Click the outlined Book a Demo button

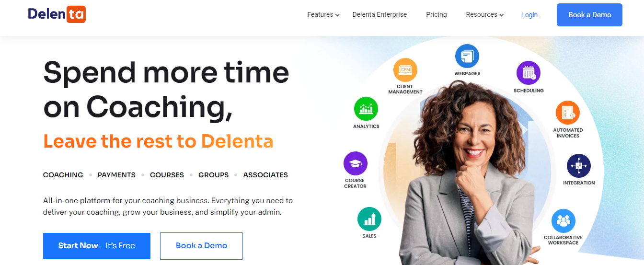pyautogui.click(x=201, y=246)
